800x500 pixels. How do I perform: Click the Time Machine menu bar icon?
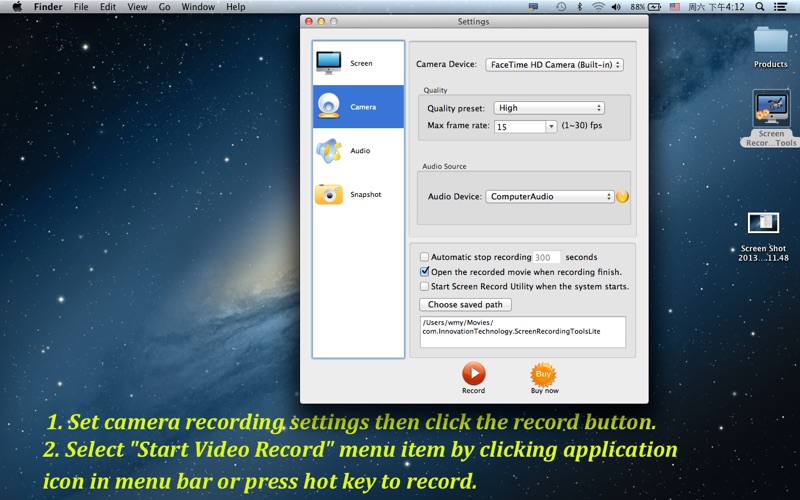point(561,7)
